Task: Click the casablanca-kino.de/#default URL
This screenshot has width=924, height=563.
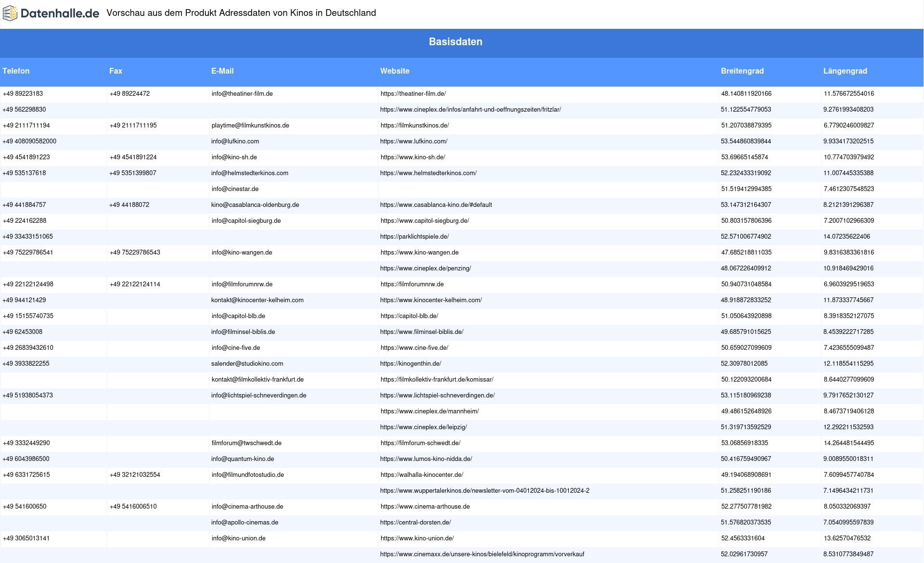Action: (436, 205)
